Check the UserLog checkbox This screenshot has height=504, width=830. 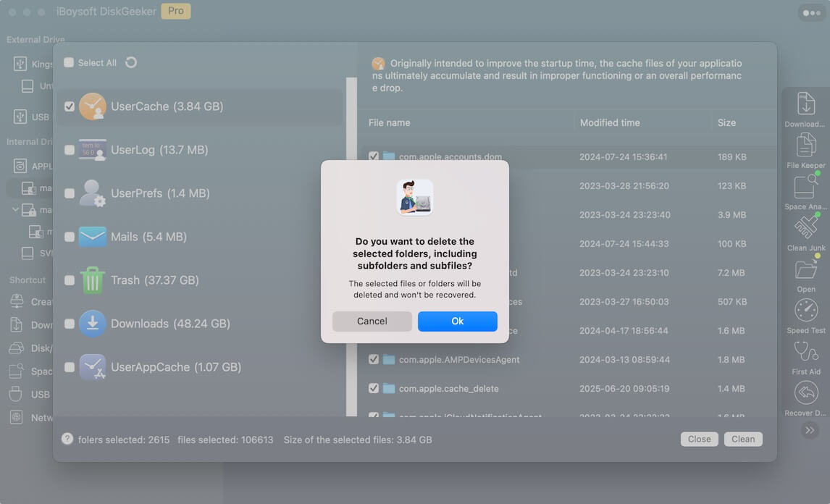coord(70,150)
